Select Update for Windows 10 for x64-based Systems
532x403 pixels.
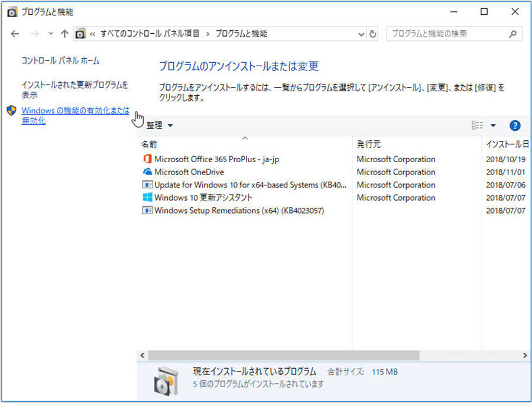tap(251, 185)
